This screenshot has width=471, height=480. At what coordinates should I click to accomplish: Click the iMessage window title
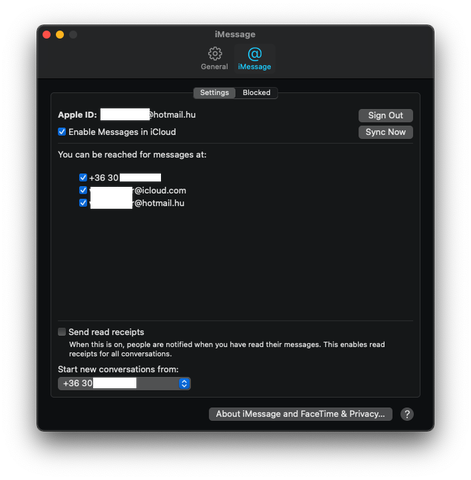coord(235,34)
